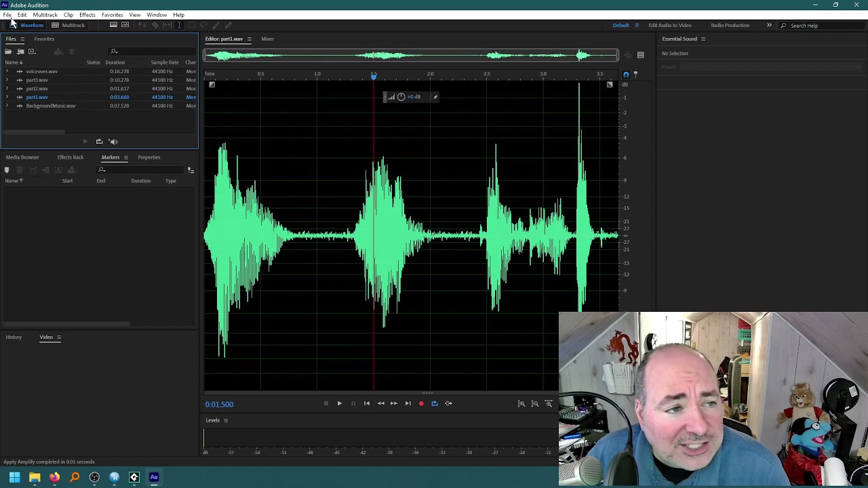Click the HUD gain knob +0 dB
The width and height of the screenshot is (868, 488).
(x=401, y=97)
